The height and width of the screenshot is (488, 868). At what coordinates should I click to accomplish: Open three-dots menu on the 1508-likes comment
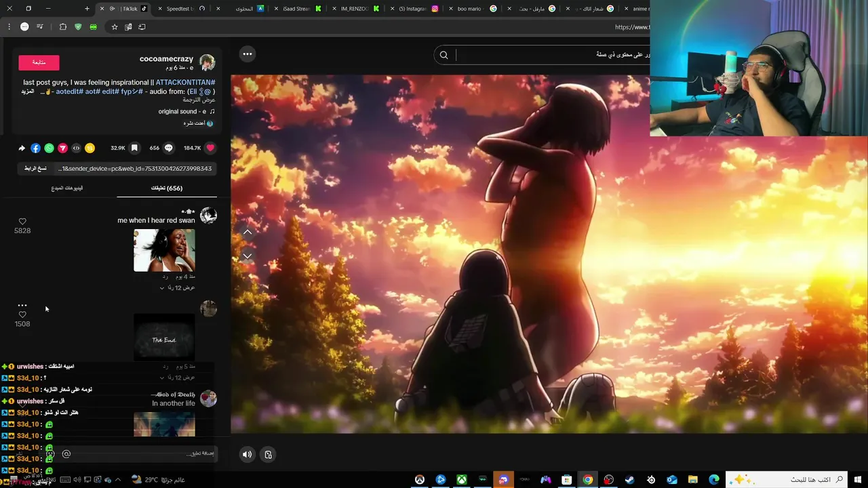click(x=22, y=305)
